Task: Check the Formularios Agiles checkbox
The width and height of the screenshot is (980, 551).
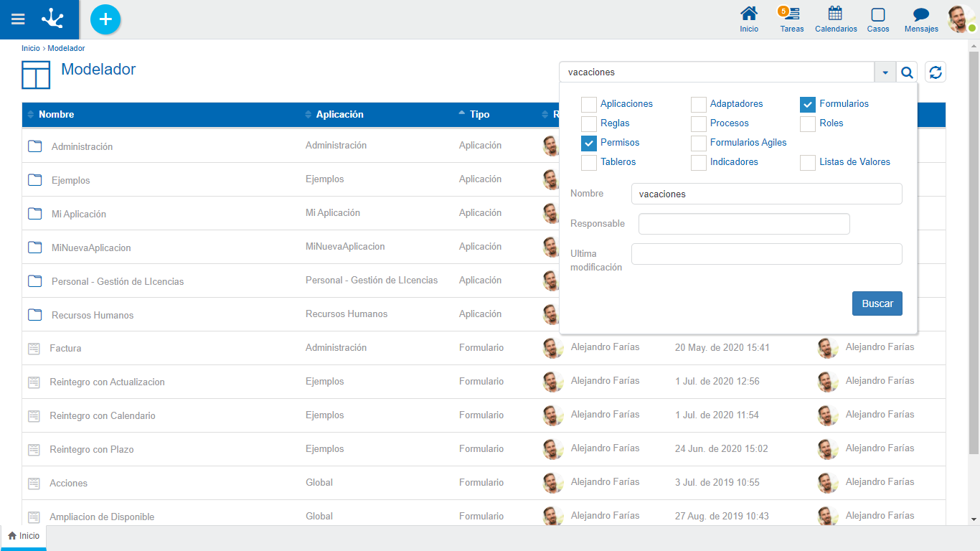Action: (x=699, y=143)
